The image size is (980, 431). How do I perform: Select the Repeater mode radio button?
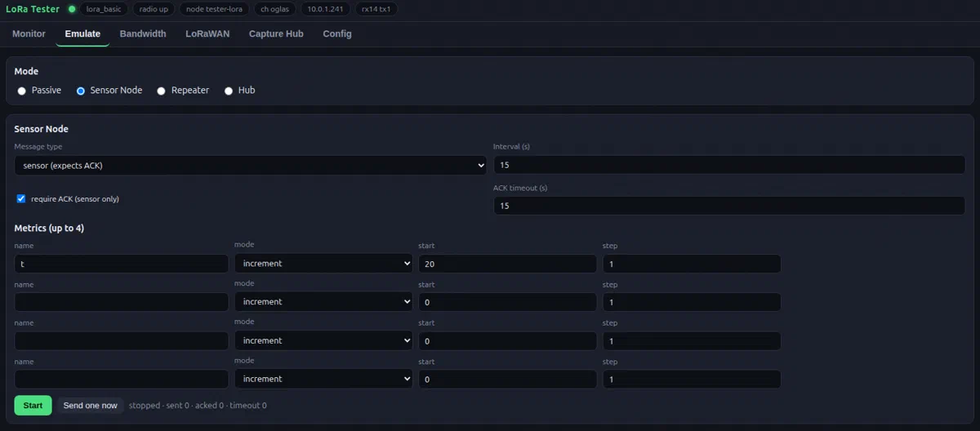[x=162, y=91]
